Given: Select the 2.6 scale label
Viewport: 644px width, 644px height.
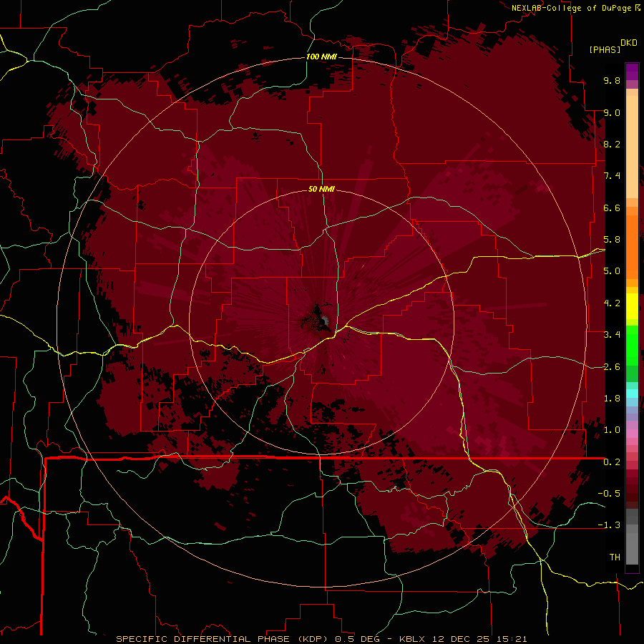Looking at the screenshot, I should [x=612, y=367].
